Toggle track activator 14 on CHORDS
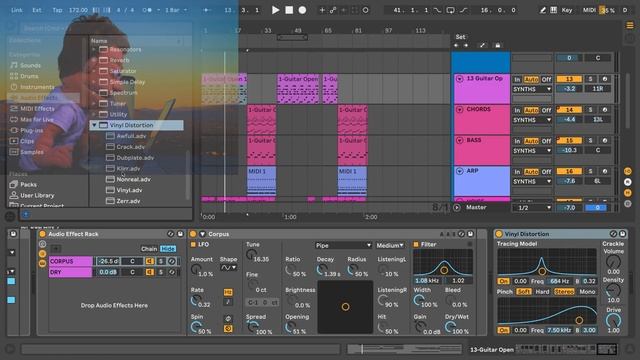This screenshot has height=360, width=640. tap(569, 110)
